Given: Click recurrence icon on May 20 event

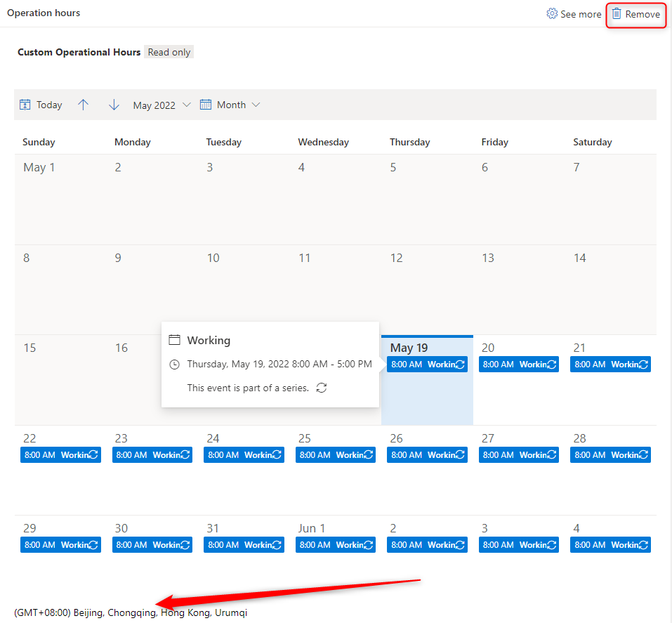Looking at the screenshot, I should 552,365.
